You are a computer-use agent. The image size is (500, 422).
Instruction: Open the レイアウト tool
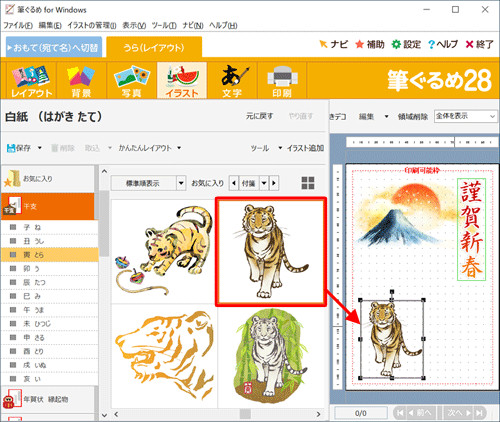(x=31, y=80)
